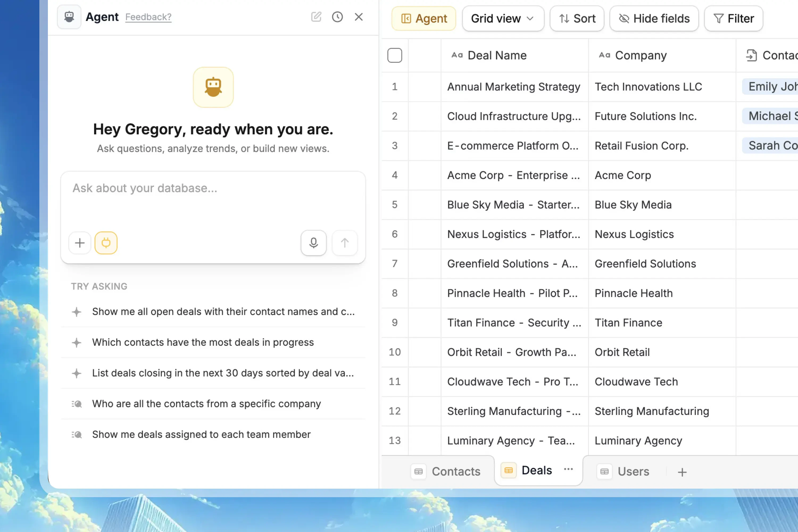The width and height of the screenshot is (798, 532).
Task: Select Company cell 'Orbit Retail'
Action: click(662, 352)
